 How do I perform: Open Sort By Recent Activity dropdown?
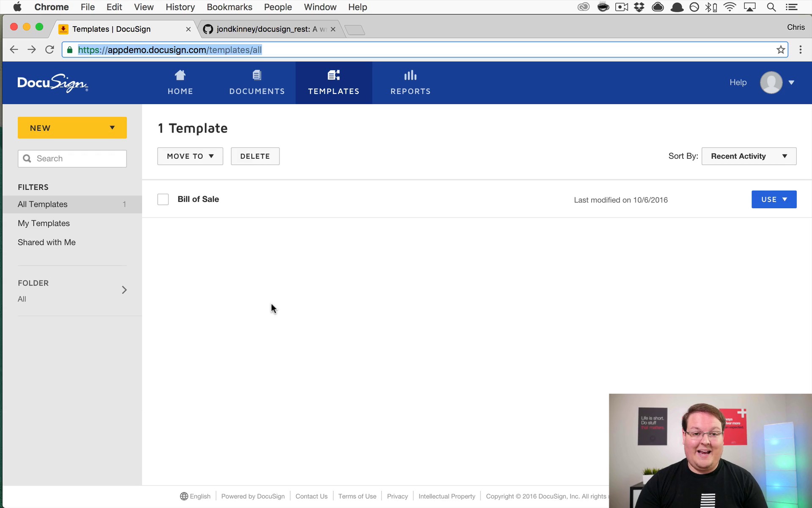(749, 156)
